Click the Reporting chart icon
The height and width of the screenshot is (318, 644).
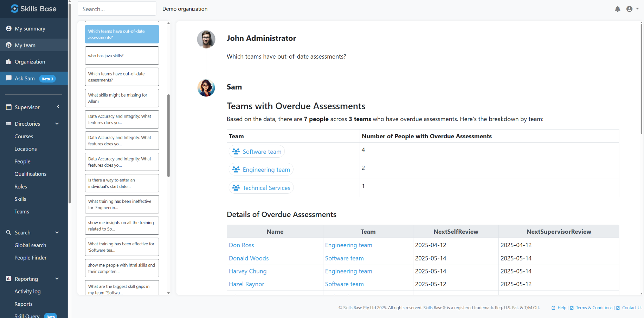pyautogui.click(x=9, y=279)
